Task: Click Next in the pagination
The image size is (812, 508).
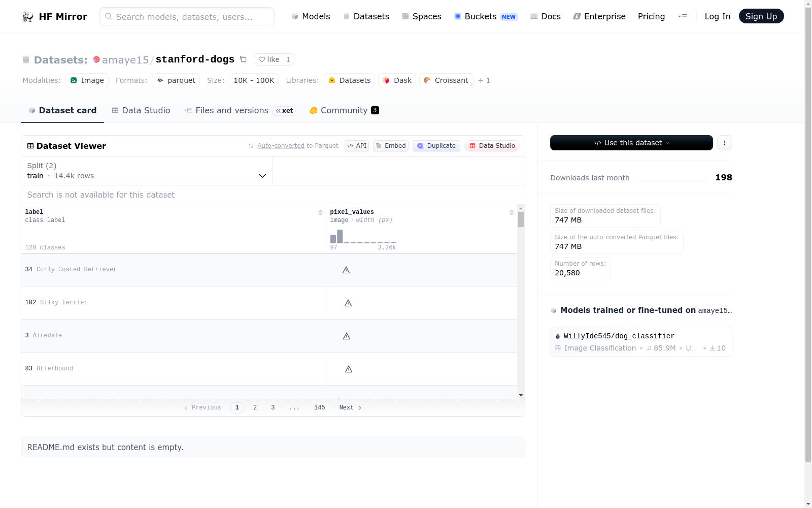Action: pos(350,407)
